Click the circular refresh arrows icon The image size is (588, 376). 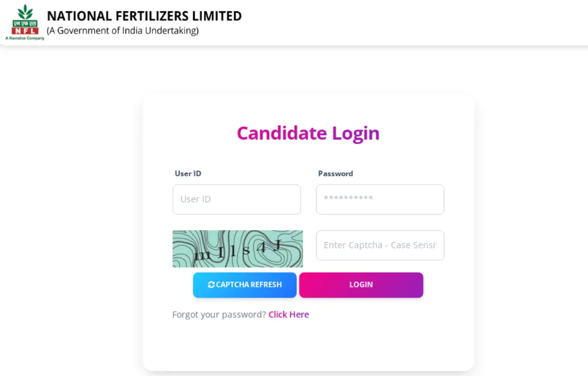211,284
